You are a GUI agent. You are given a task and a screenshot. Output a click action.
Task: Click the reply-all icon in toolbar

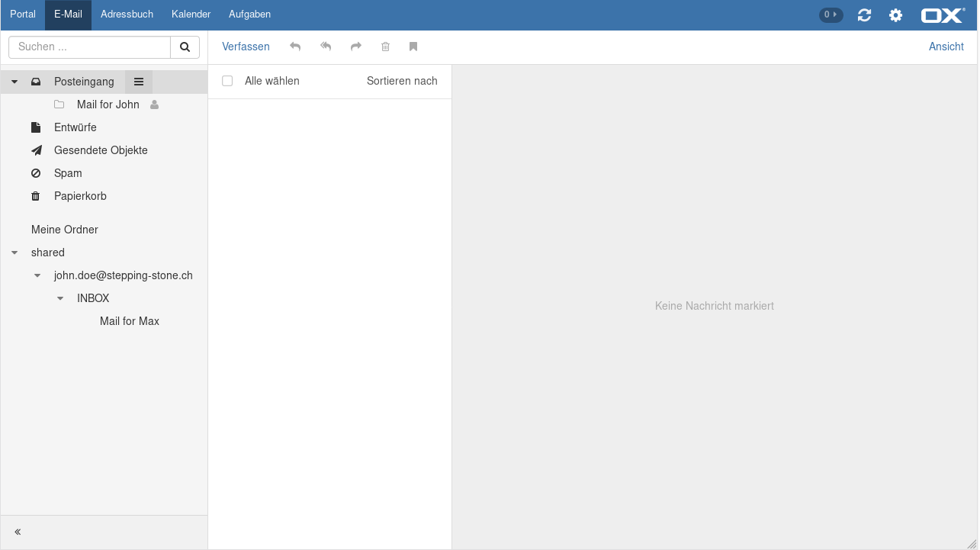(x=326, y=47)
